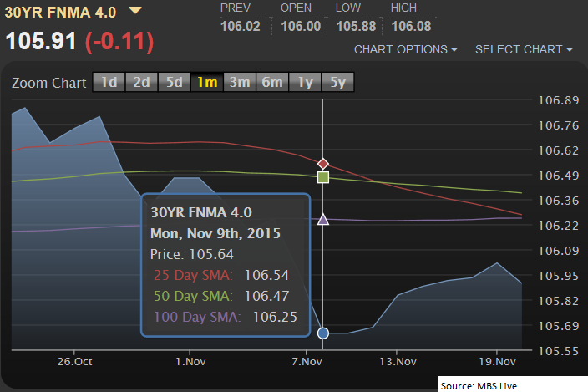Screen dimensions: 588x392
Task: Zoom chart to 2d range
Action: (x=141, y=82)
